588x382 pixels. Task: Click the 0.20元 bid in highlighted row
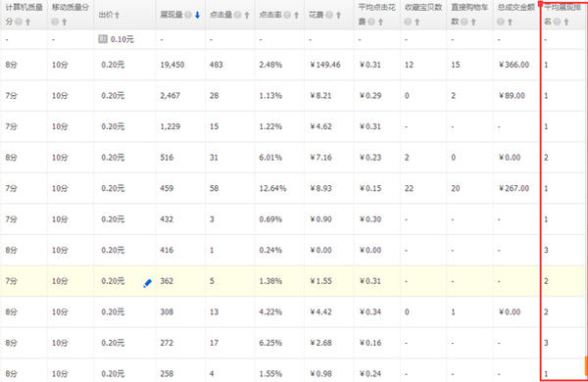[113, 281]
